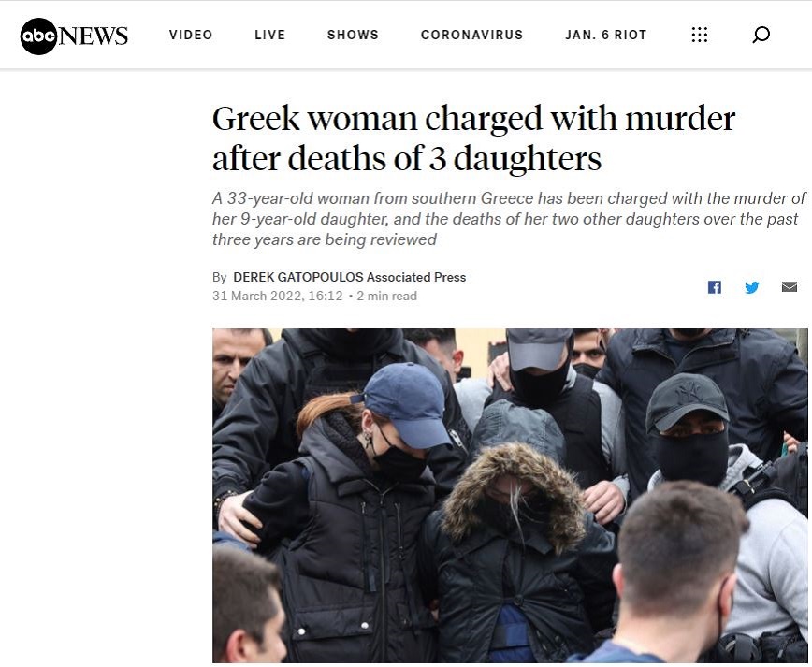Open the Live menu item
The width and height of the screenshot is (812, 667).
point(269,35)
